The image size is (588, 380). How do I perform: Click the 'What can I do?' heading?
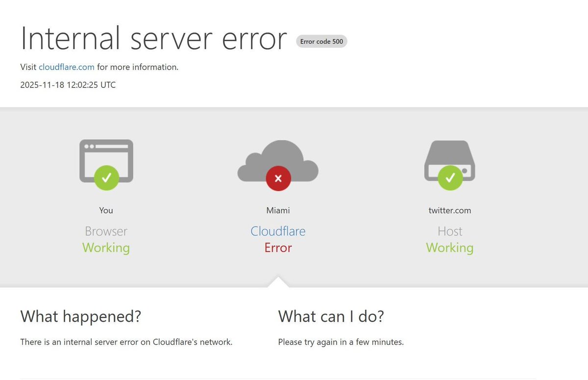331,317
